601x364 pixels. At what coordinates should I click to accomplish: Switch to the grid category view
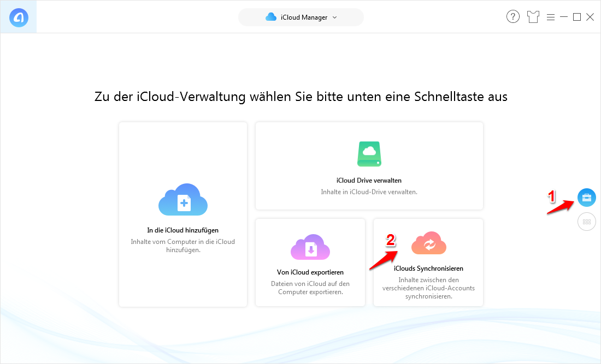point(587,222)
